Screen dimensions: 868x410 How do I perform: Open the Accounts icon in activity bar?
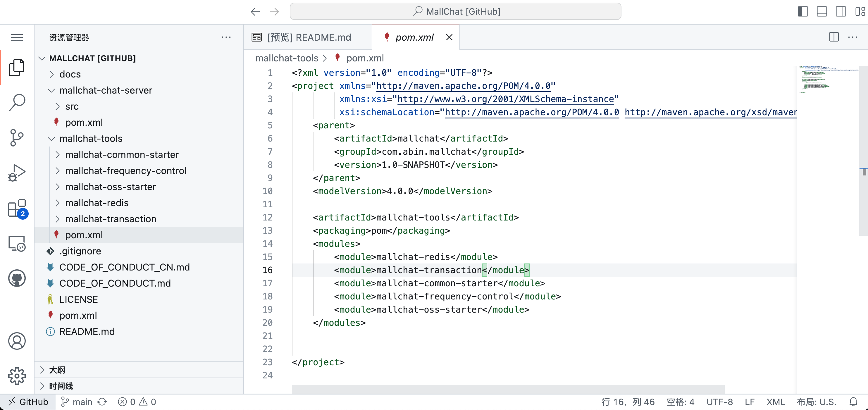click(x=17, y=341)
